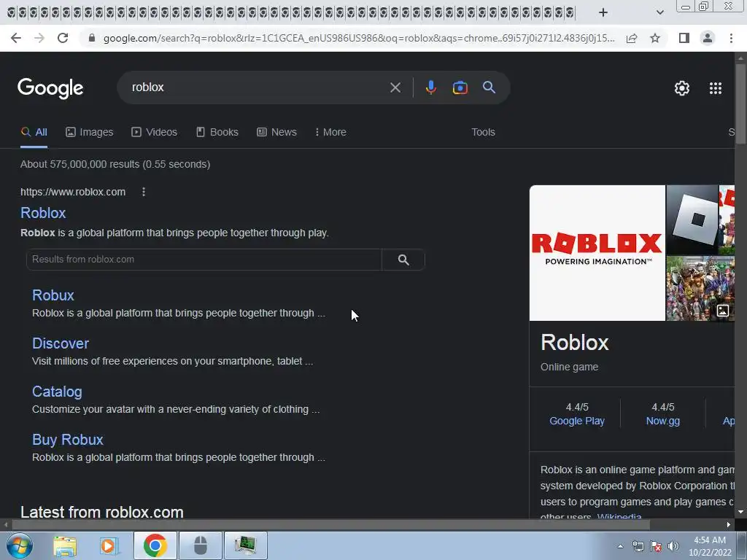Clear the search query with X
This screenshot has height=560, width=747.
click(395, 87)
